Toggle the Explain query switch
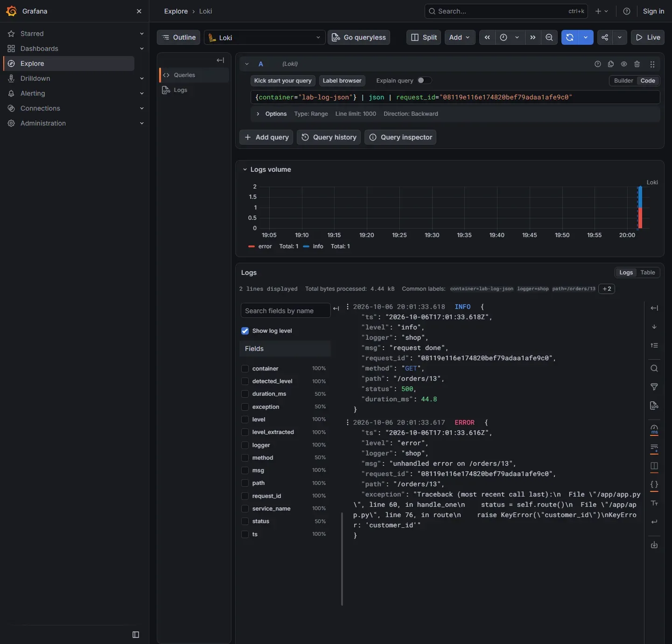Viewport: 672px width, 644px height. click(x=424, y=80)
